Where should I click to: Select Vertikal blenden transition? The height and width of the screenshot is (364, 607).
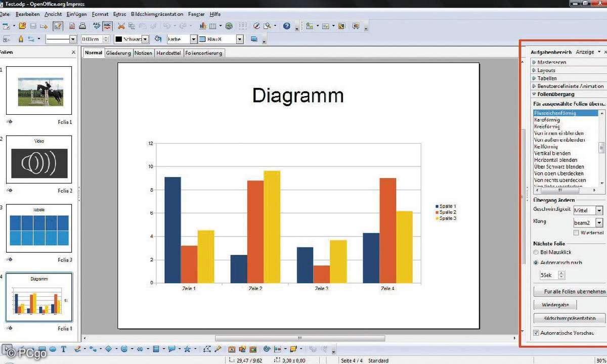pos(552,153)
